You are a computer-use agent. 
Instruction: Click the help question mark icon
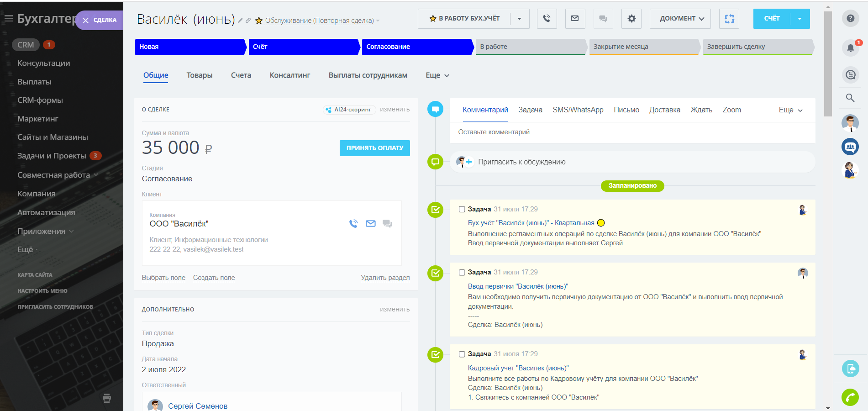point(850,18)
